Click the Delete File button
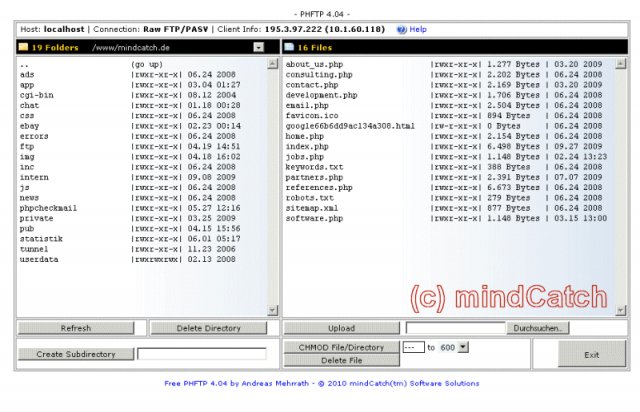The image size is (640, 412). pyautogui.click(x=341, y=360)
